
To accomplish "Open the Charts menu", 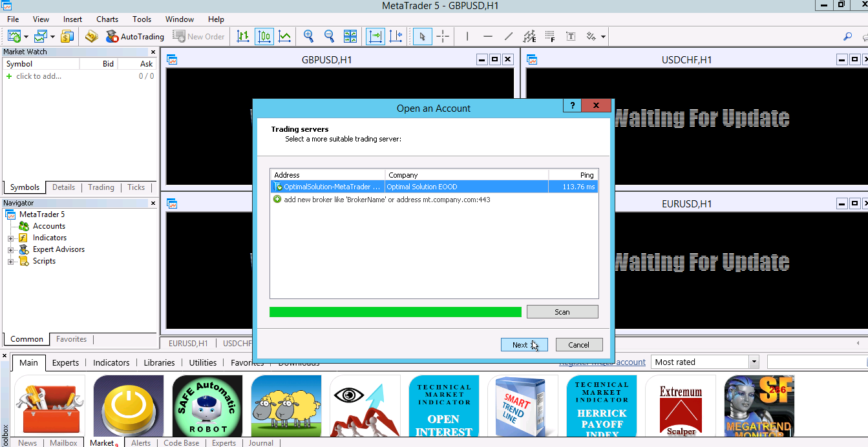I will [107, 19].
